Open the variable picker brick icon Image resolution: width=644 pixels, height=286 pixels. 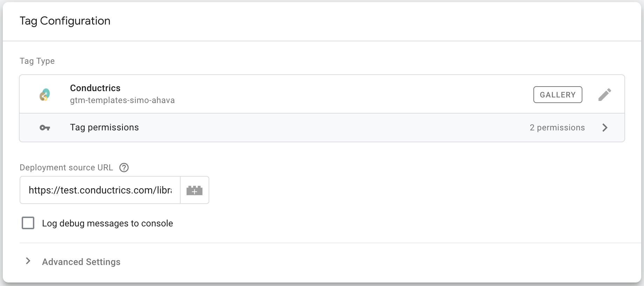tap(195, 190)
